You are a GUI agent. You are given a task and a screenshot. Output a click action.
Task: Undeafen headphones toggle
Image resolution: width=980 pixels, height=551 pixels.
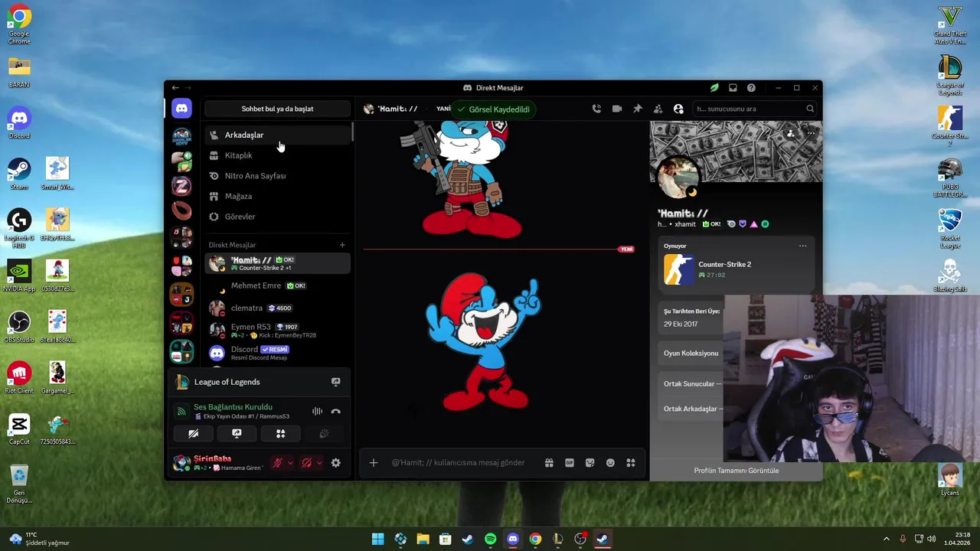click(x=306, y=463)
